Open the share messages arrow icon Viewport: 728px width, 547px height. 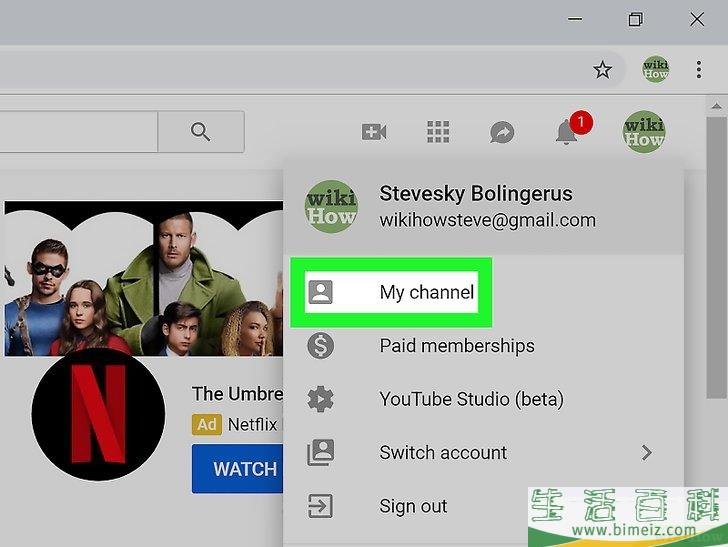pos(502,132)
